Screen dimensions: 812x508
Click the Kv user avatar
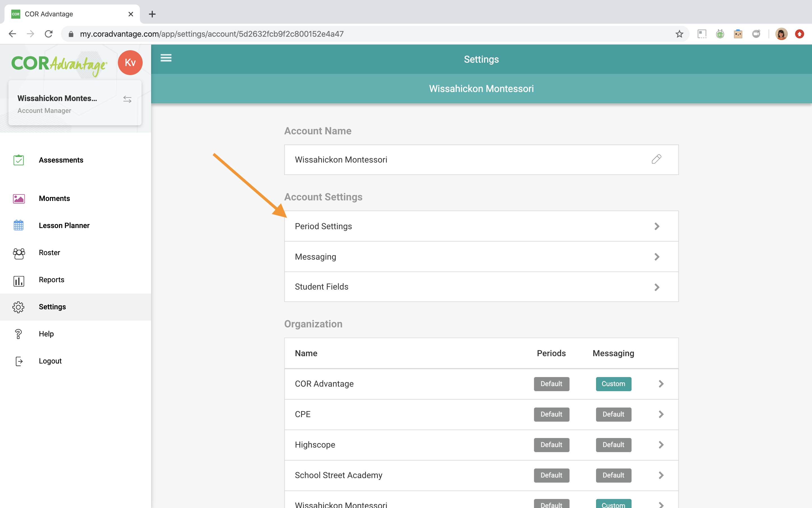[130, 62]
